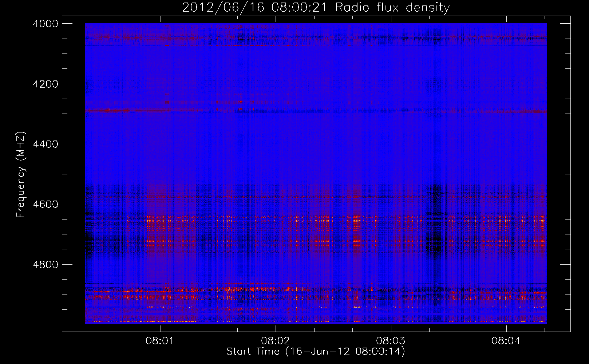Image resolution: width=589 pixels, height=364 pixels.
Task: Click the plot title "2012/06/16 08:00:21 Radio flux density"
Action: [316, 8]
